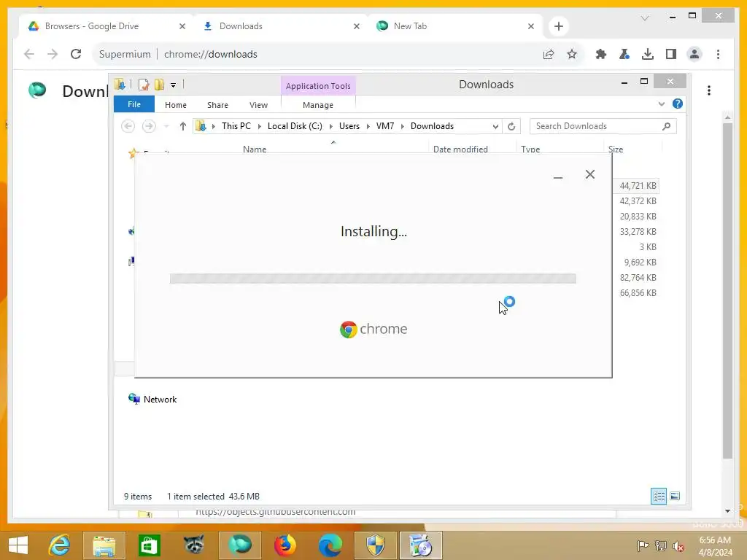Open the Manage ribbon tab
Viewport: 747px width, 560px height.
(x=318, y=105)
